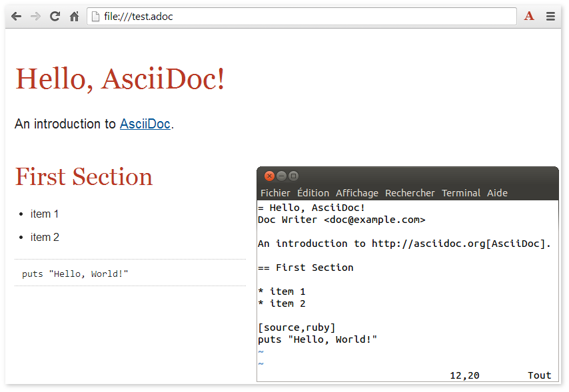The width and height of the screenshot is (569, 392).
Task: Follow the AsciiDoc hyperlink
Action: (145, 124)
